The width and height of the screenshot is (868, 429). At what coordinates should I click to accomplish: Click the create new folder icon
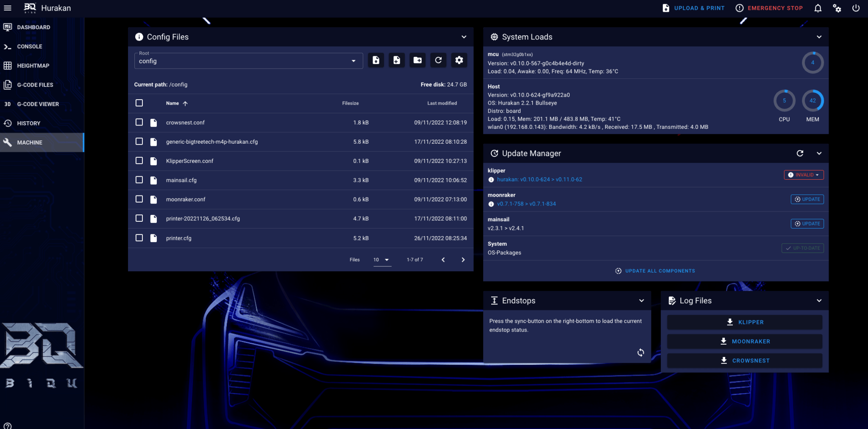(417, 60)
